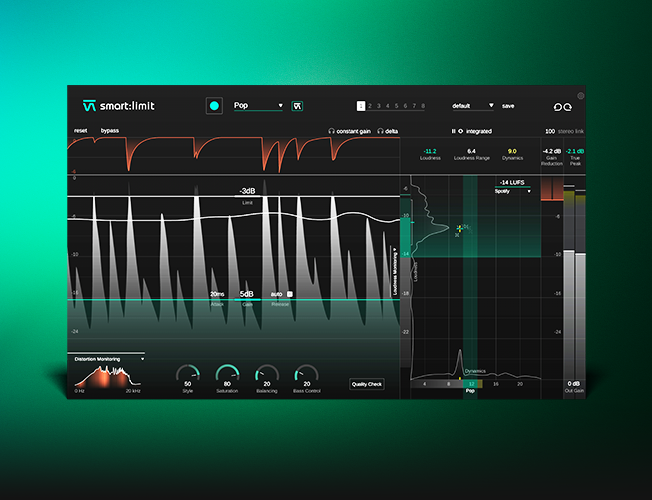Click the auto release value
652x500 pixels.
277,294
